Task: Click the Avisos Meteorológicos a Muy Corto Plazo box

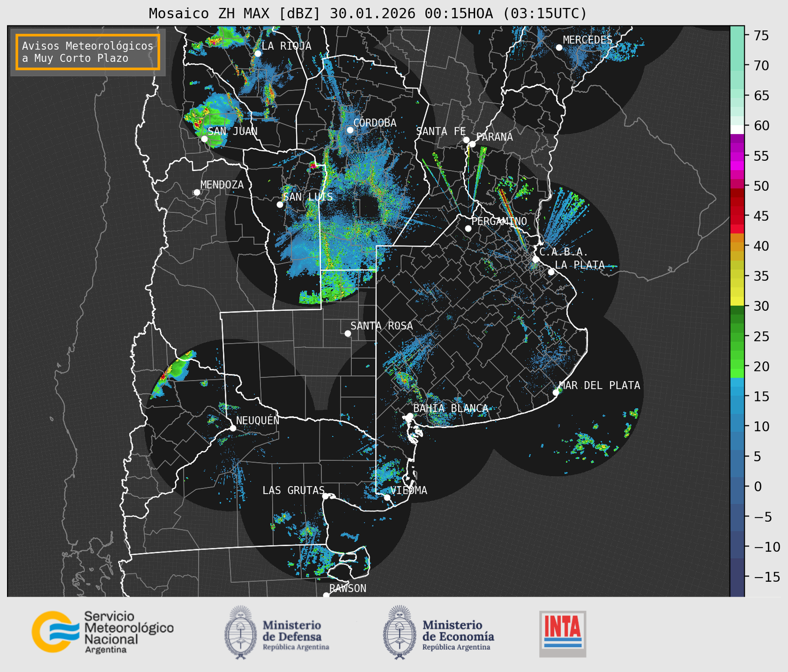Action: point(88,52)
